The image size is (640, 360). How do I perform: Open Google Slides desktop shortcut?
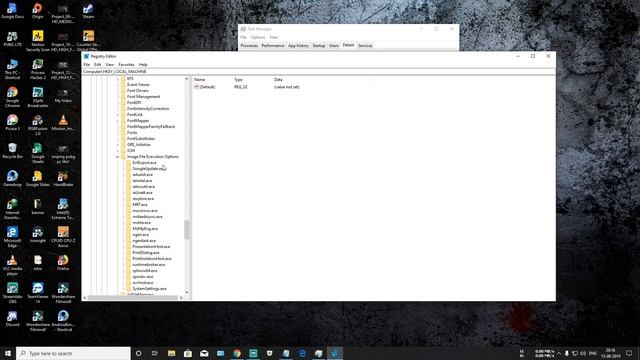[38, 179]
